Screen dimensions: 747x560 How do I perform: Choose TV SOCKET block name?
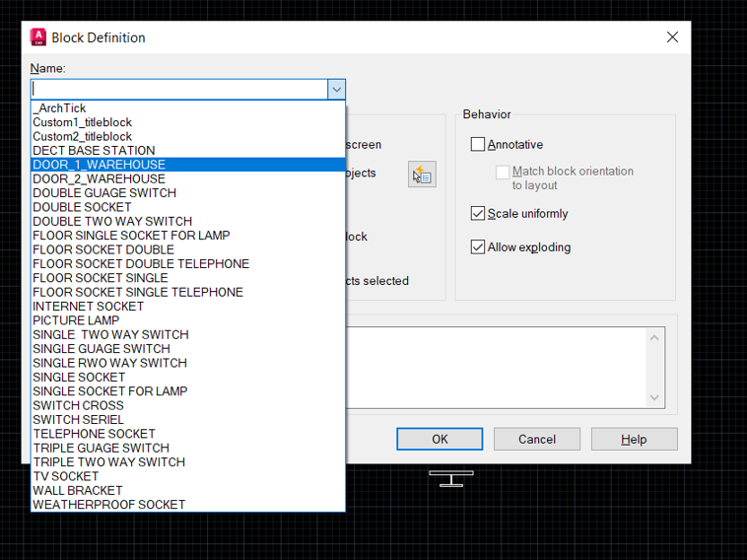tap(188, 476)
